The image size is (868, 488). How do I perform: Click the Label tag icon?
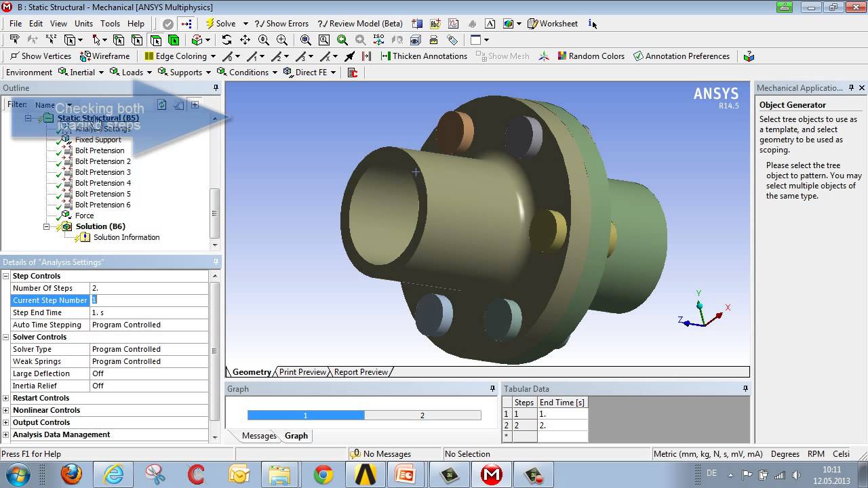(x=452, y=40)
